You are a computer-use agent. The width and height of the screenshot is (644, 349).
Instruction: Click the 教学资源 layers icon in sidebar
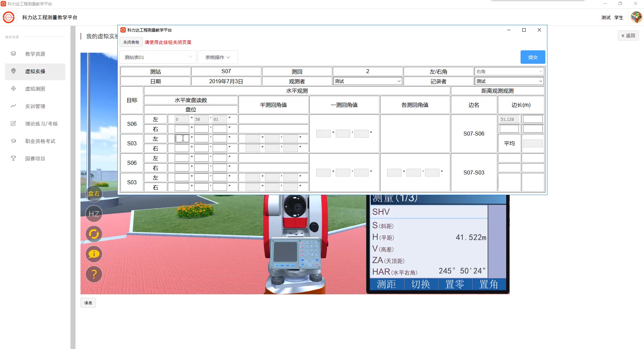click(x=13, y=54)
